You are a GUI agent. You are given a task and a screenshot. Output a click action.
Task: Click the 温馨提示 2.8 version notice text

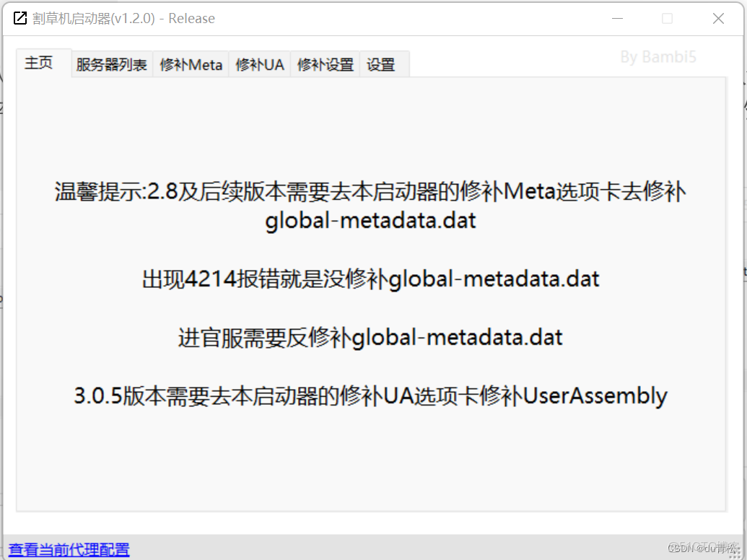(370, 206)
